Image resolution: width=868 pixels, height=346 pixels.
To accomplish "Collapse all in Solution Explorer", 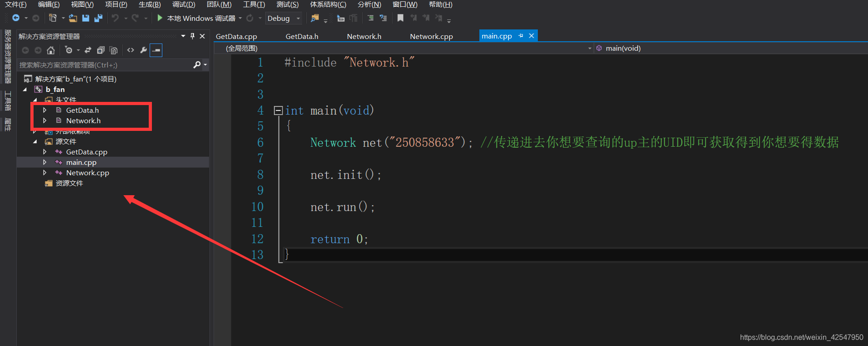I will coord(101,50).
